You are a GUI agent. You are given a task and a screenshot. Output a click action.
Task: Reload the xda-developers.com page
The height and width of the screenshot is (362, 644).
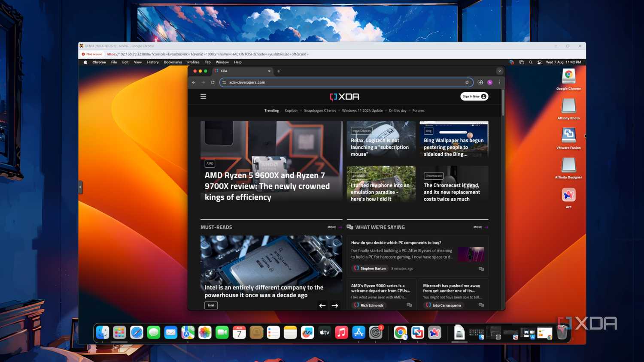[x=213, y=82]
